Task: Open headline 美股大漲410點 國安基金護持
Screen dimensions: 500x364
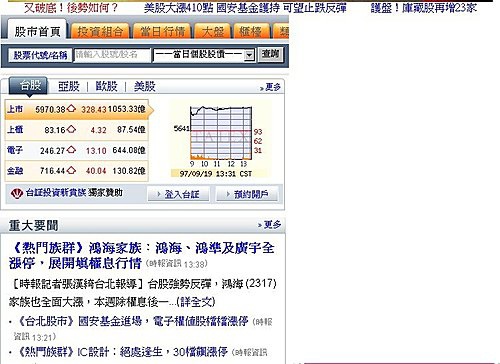Action: click(245, 8)
